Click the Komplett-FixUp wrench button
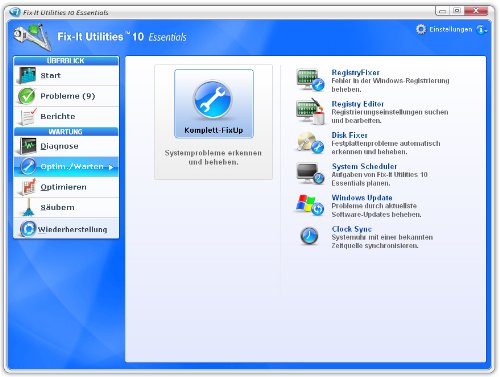This screenshot has width=500, height=377. pos(214,104)
